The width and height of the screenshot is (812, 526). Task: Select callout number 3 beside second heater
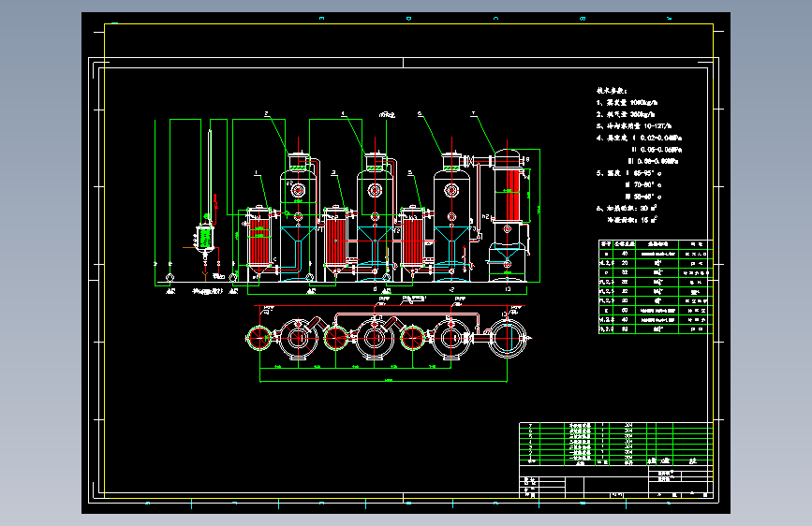coord(333,172)
